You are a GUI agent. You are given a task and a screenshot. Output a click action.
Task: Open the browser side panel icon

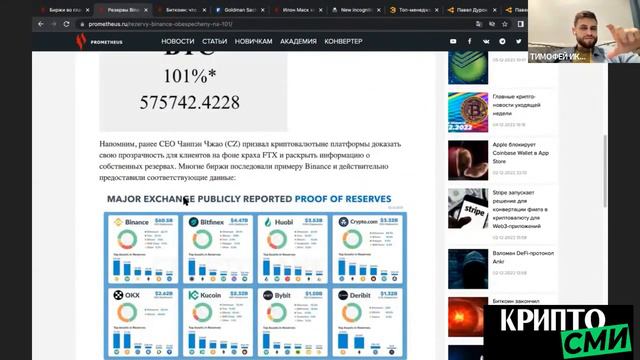click(x=520, y=24)
